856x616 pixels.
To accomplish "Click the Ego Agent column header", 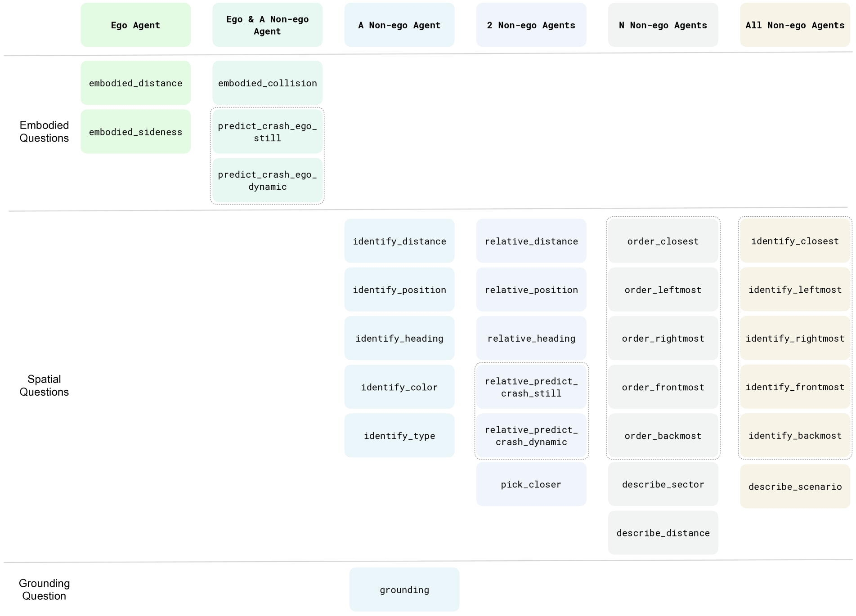I will click(x=135, y=25).
